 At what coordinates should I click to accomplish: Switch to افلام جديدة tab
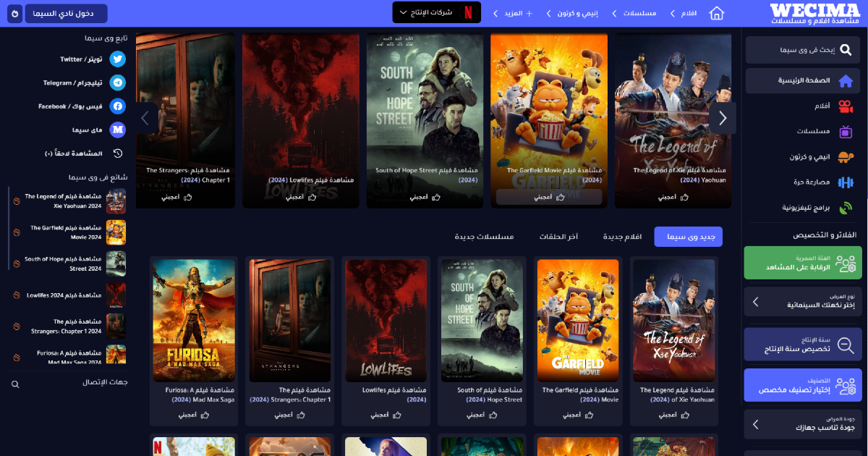click(622, 237)
